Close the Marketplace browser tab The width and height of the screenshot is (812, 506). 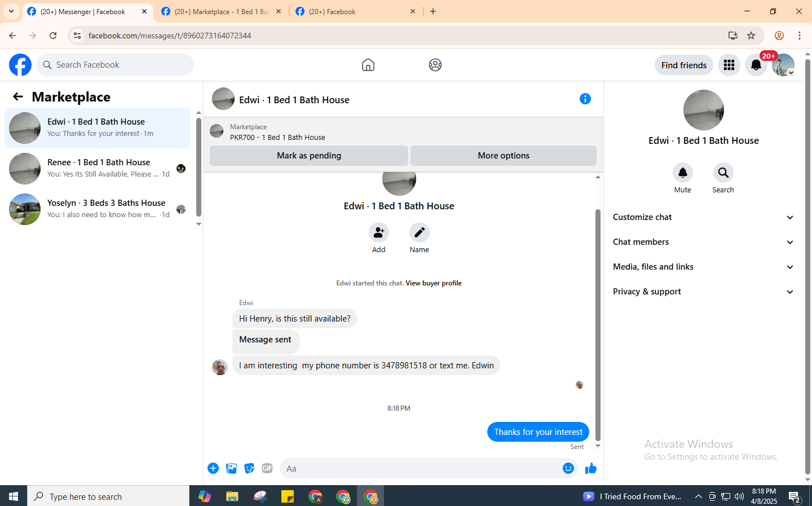(x=279, y=11)
